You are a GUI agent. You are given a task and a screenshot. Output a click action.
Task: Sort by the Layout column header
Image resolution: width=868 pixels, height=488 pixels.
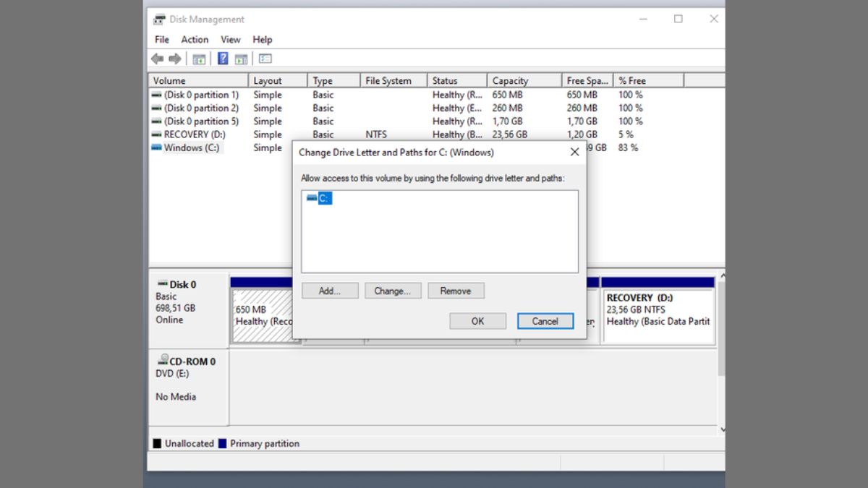[278, 80]
